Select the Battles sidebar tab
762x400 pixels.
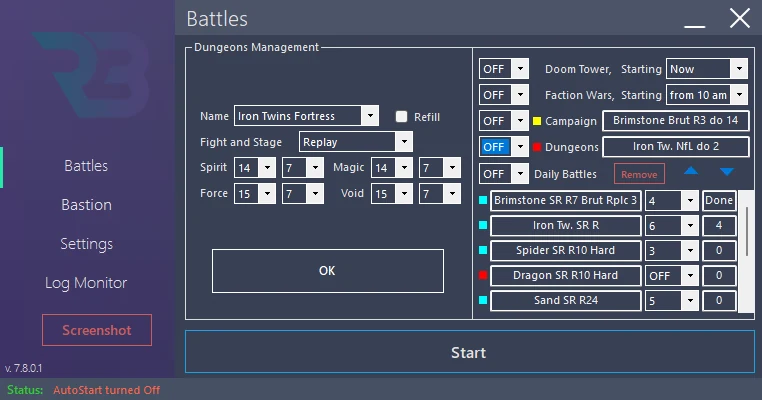point(86,166)
